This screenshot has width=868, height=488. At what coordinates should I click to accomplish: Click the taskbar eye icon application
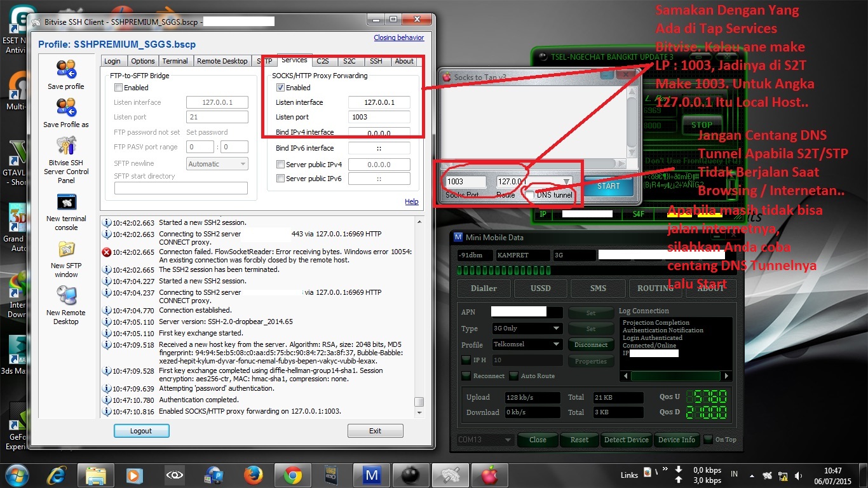[x=174, y=475]
